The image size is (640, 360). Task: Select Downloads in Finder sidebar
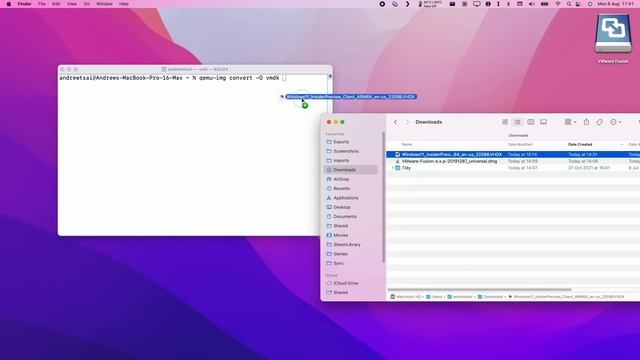point(351,170)
